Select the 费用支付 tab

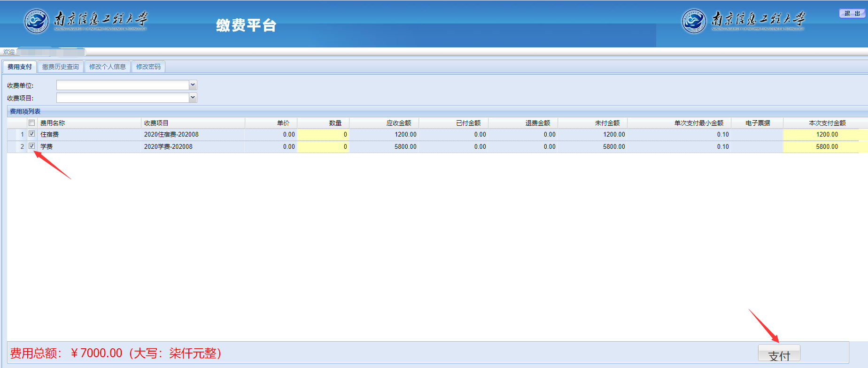(20, 67)
